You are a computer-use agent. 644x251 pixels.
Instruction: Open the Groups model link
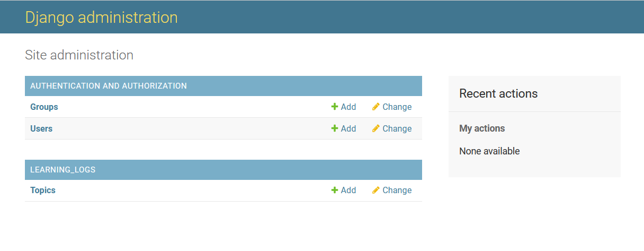[x=44, y=107]
